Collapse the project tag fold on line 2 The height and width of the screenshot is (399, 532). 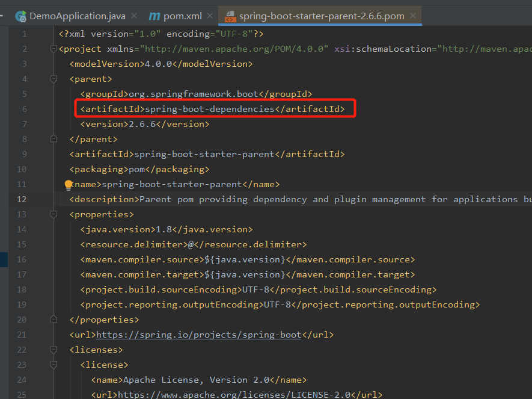coord(54,49)
